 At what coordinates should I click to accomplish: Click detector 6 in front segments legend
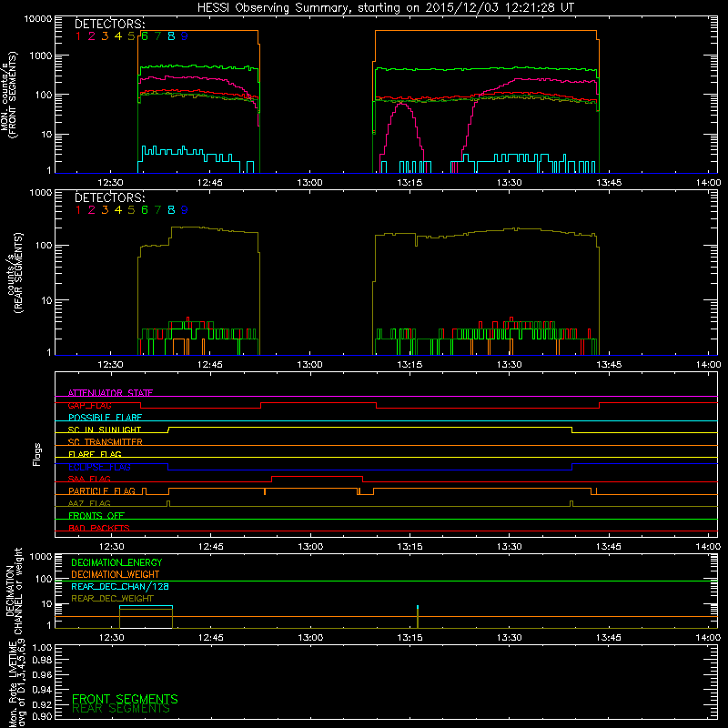click(145, 36)
